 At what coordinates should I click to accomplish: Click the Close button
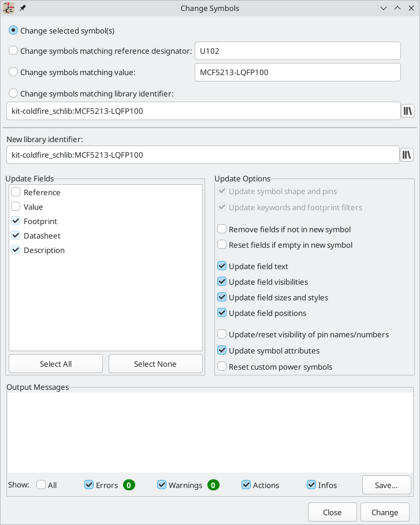click(x=332, y=512)
